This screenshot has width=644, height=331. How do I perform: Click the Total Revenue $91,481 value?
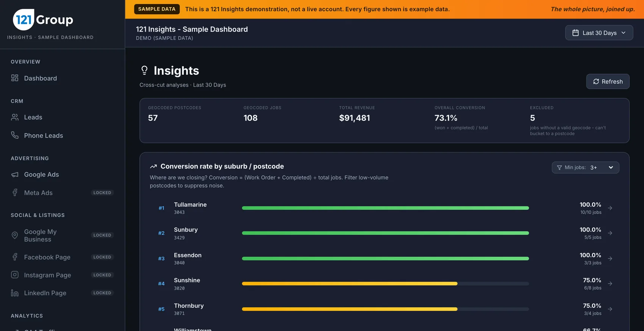click(x=355, y=118)
